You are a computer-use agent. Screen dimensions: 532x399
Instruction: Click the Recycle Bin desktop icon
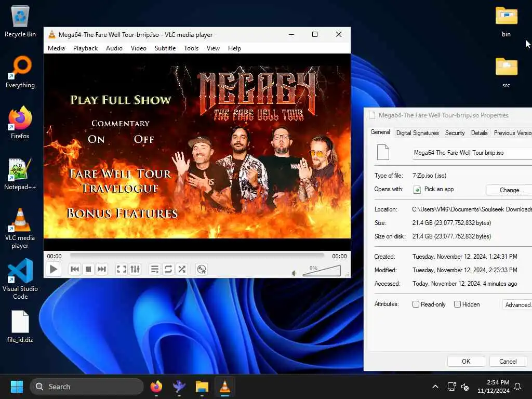pos(20,22)
